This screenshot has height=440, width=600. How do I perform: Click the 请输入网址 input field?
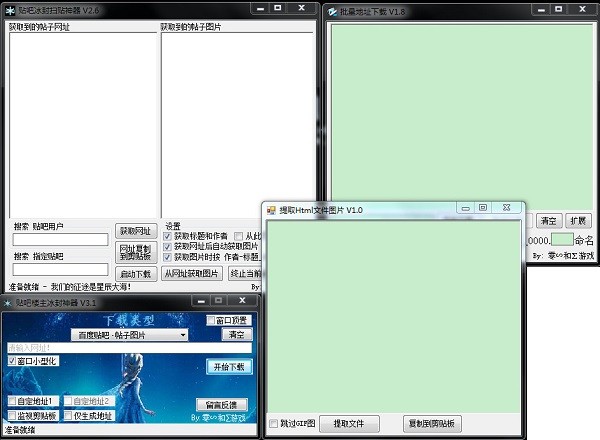(x=129, y=348)
